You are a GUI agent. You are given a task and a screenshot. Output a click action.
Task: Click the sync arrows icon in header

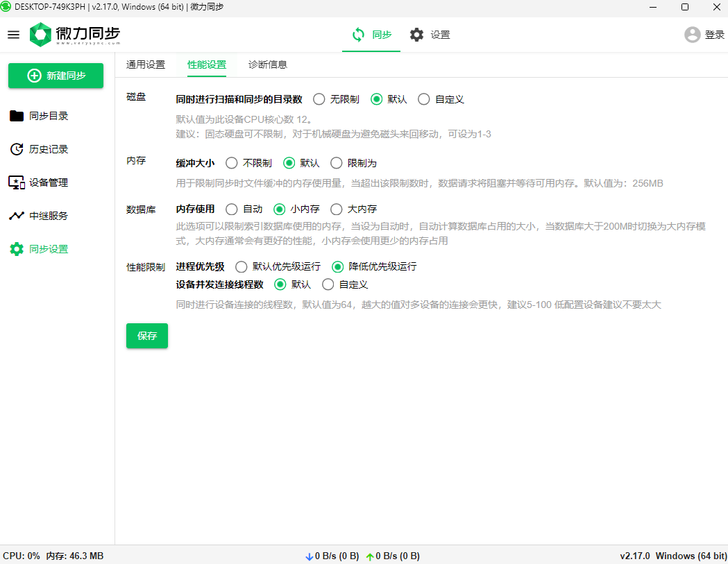(358, 35)
